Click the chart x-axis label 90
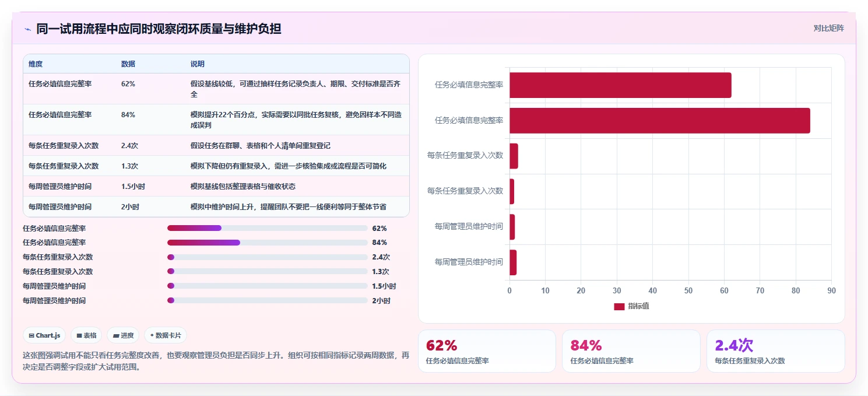This screenshot has height=396, width=868. pos(831,290)
